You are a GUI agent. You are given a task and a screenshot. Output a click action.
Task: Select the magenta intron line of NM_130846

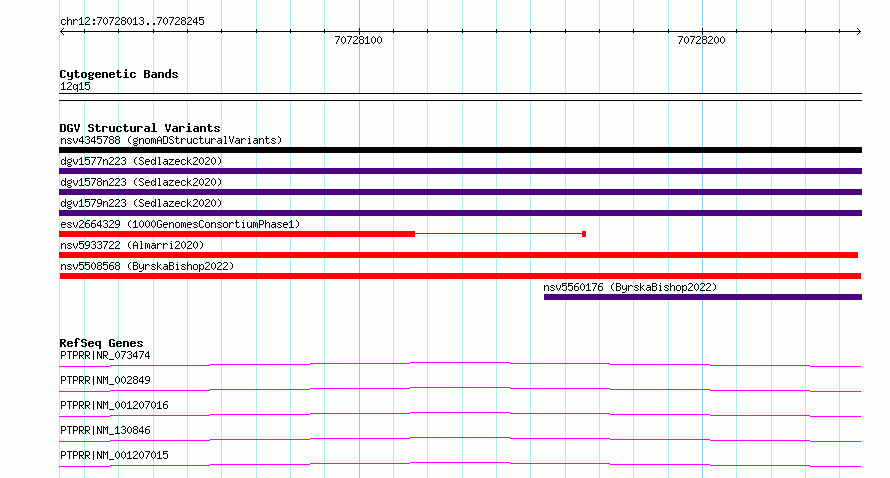[460, 437]
